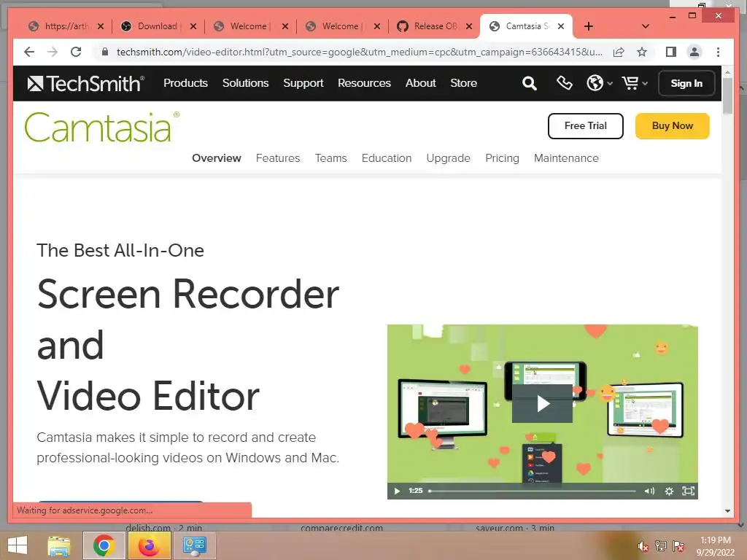The height and width of the screenshot is (560, 747).
Task: Click the taskbar clock 1:19 PM
Action: pos(715,540)
